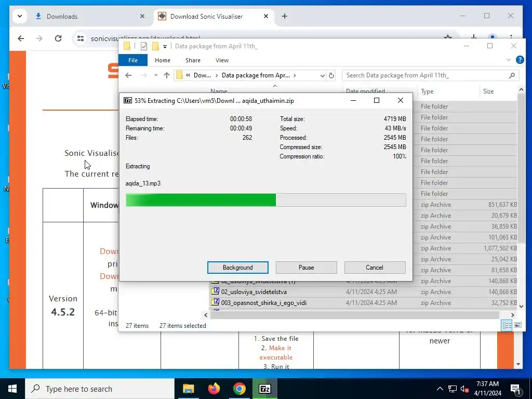Open the Share ribbon tab

pos(193,60)
